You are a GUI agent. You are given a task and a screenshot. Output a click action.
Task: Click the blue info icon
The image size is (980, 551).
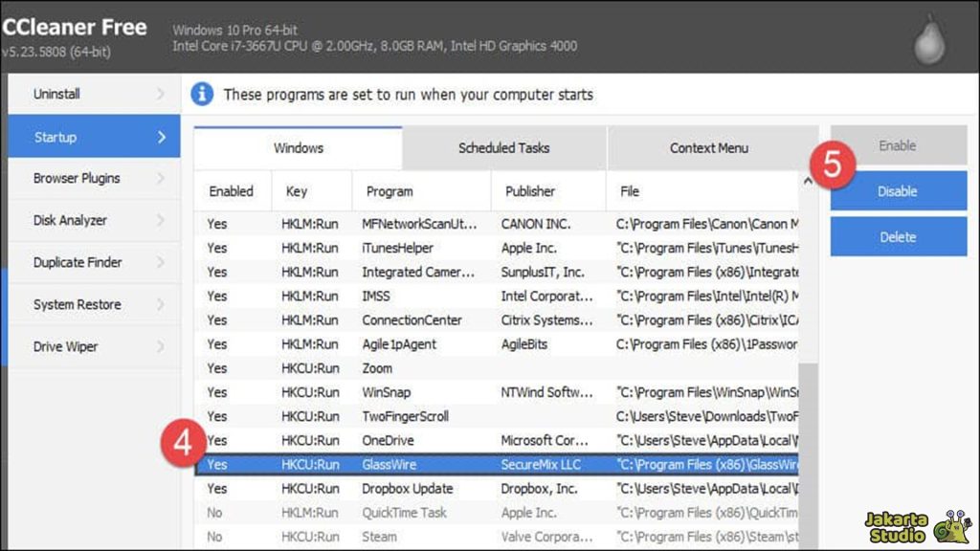click(202, 95)
